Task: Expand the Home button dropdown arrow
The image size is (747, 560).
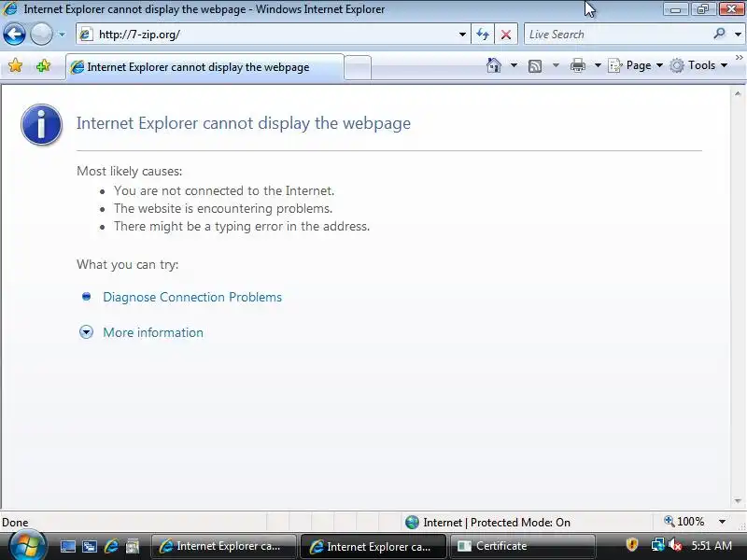Action: 514,65
